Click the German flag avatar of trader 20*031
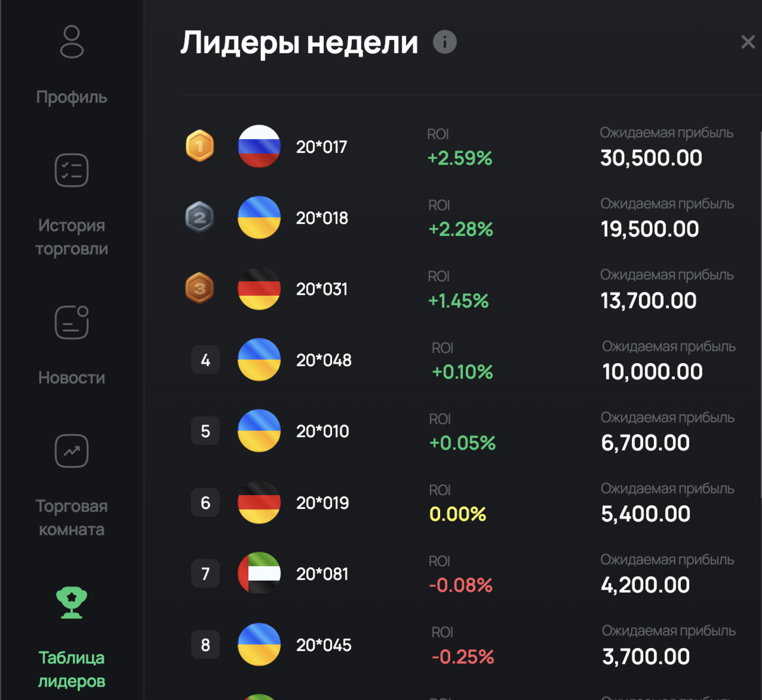 click(x=259, y=289)
